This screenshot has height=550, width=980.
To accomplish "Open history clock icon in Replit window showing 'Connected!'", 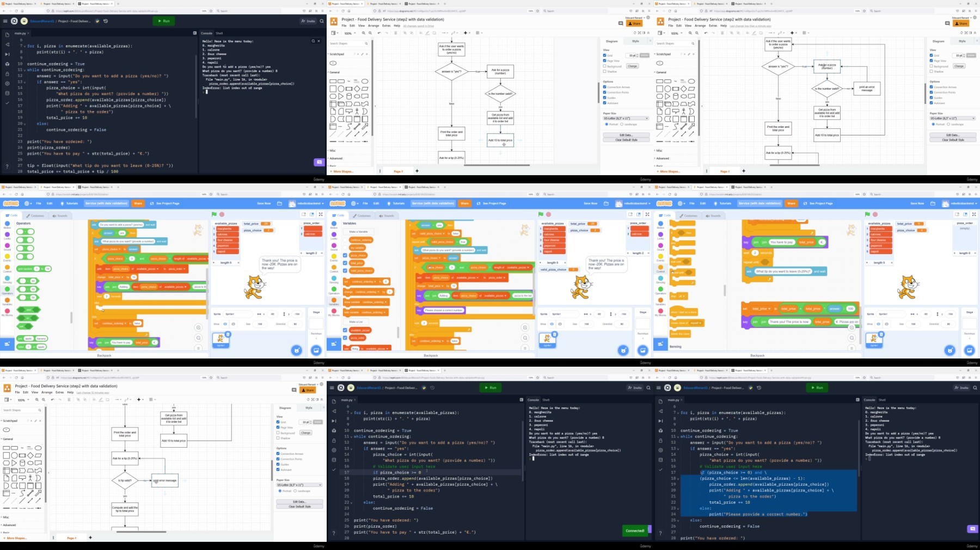I will (432, 388).
